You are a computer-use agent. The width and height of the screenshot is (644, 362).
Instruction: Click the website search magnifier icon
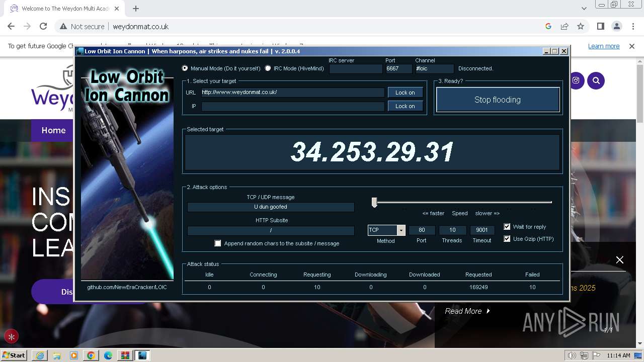click(x=596, y=80)
